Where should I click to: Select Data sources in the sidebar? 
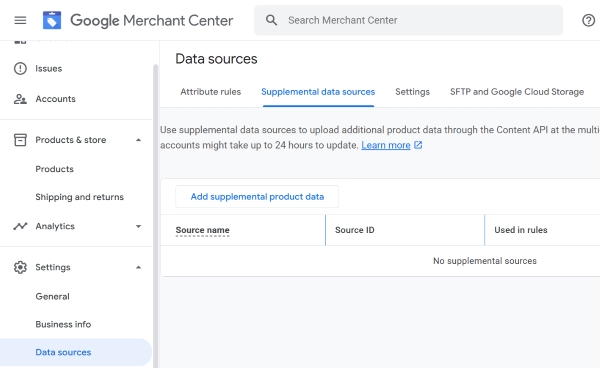pos(76,352)
